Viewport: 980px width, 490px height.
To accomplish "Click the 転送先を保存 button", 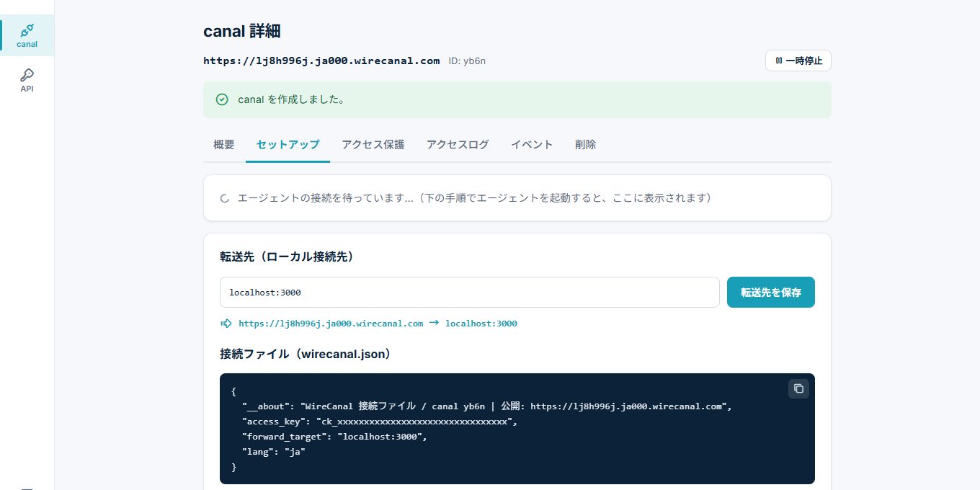I will click(x=771, y=292).
